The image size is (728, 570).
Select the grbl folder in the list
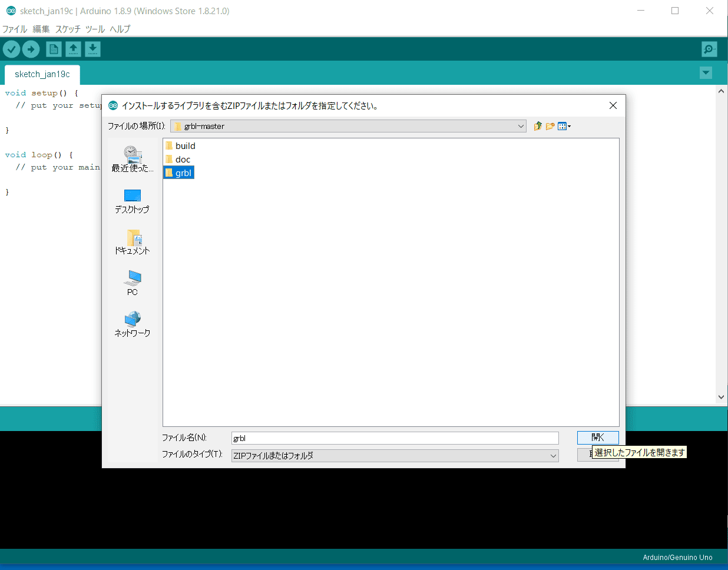[178, 173]
